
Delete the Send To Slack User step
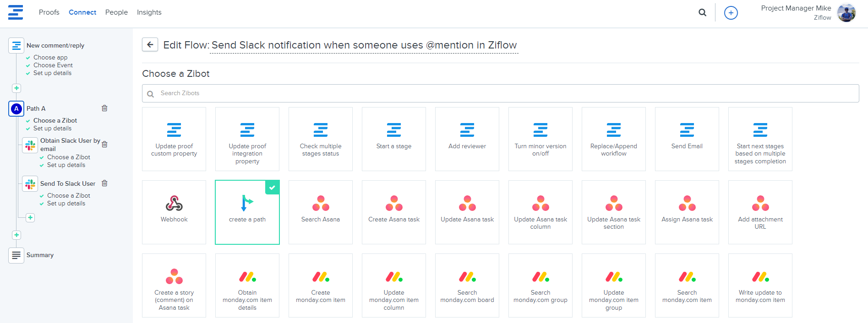(104, 183)
